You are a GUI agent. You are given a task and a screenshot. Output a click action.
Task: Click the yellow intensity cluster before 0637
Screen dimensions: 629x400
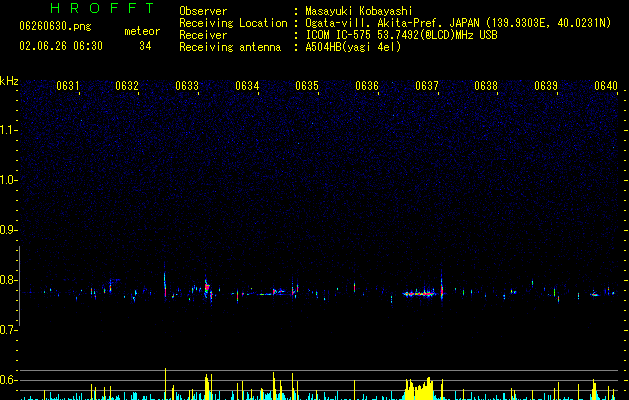420,389
